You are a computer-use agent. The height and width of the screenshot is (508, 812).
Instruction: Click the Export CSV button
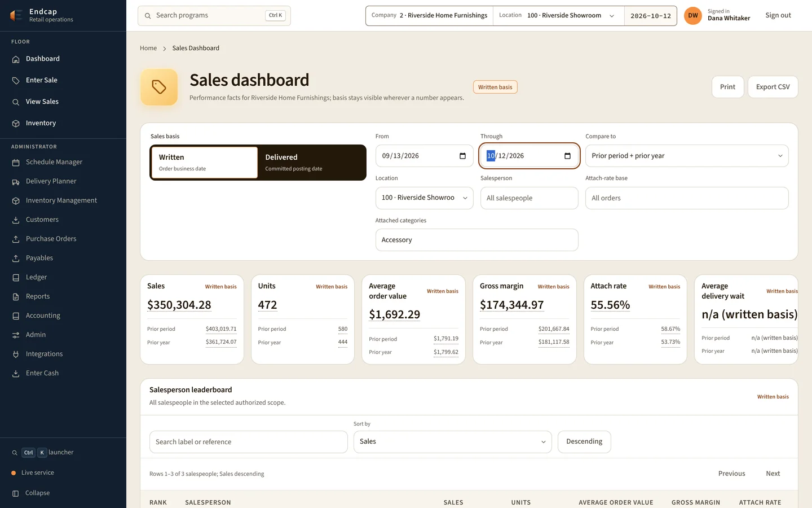pyautogui.click(x=773, y=87)
